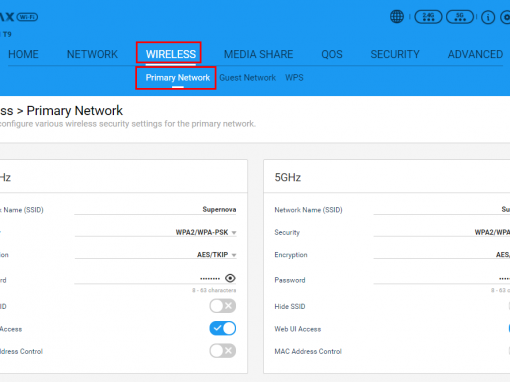Show password with the eye icon

tap(230, 278)
